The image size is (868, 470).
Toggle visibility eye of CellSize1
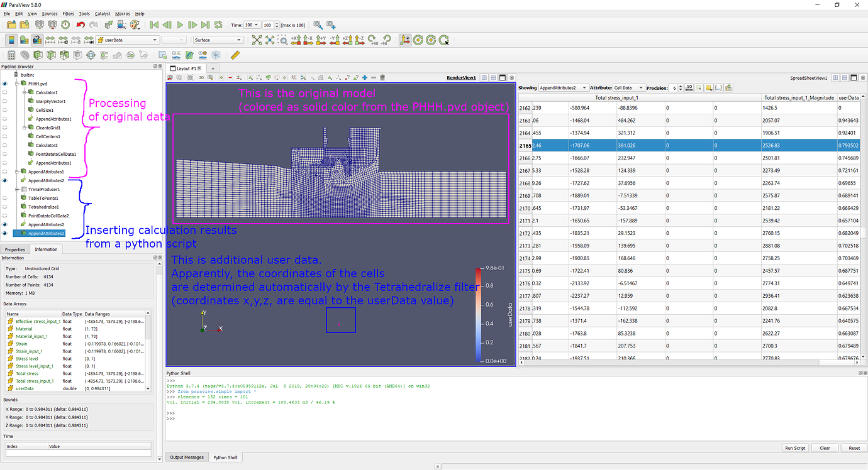[5, 110]
